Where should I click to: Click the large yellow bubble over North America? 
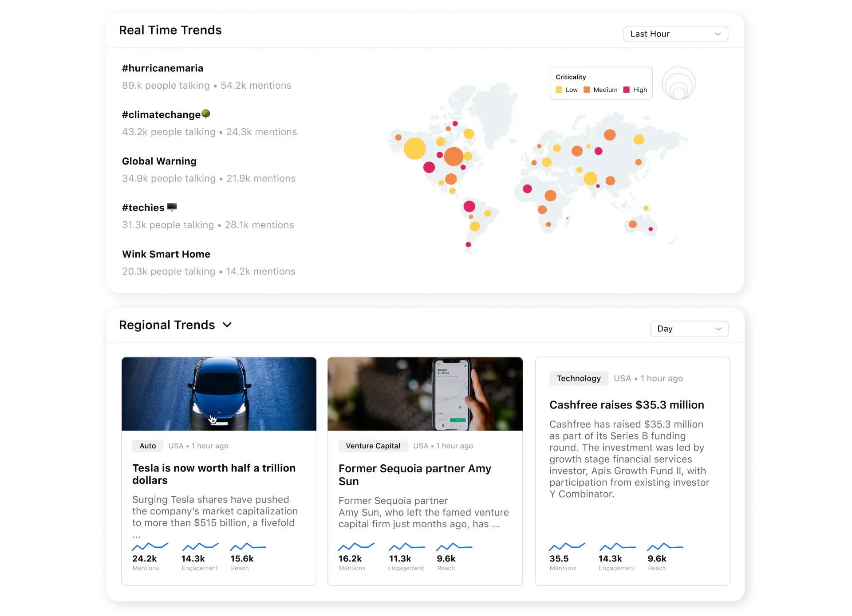[x=414, y=149]
